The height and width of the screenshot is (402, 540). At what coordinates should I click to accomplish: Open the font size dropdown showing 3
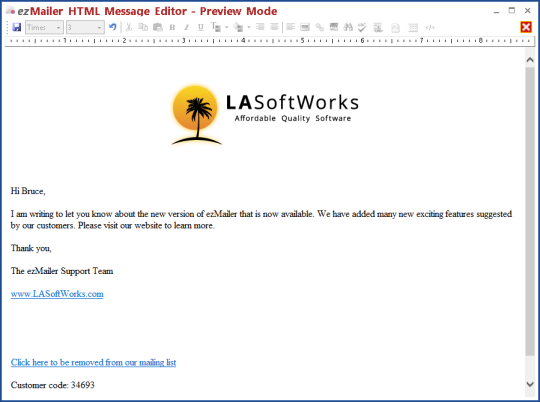[85, 27]
